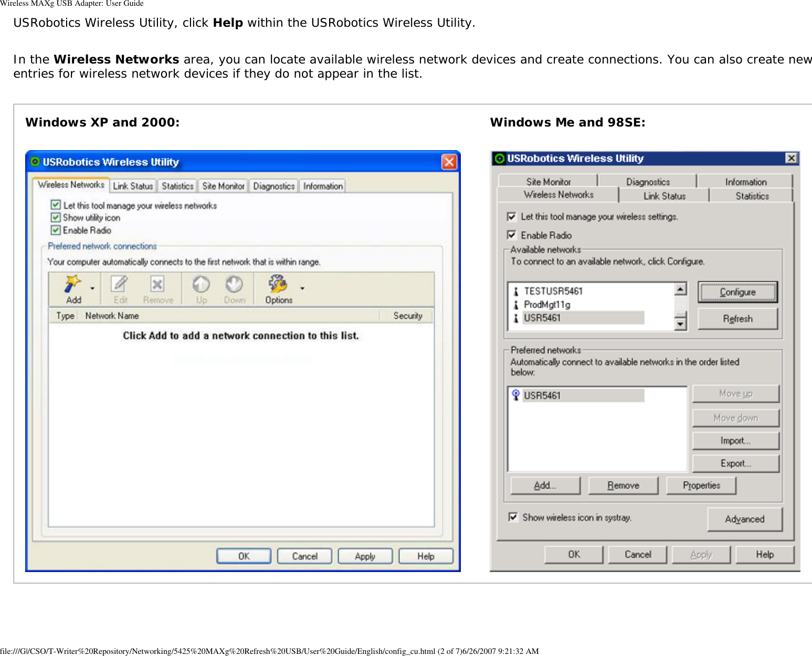The height and width of the screenshot is (656, 812).
Task: Switch to Information tab in XP window
Action: click(x=323, y=186)
